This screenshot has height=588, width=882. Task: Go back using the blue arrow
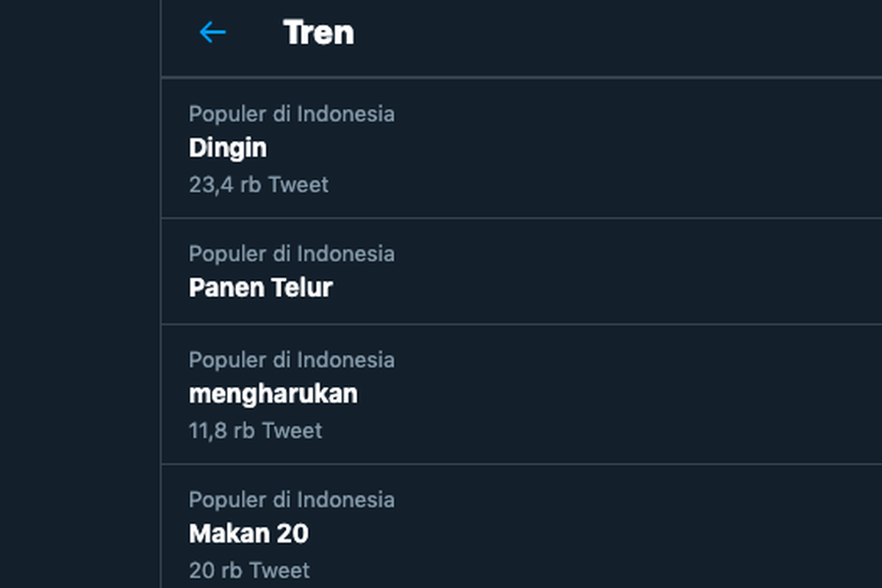[212, 32]
